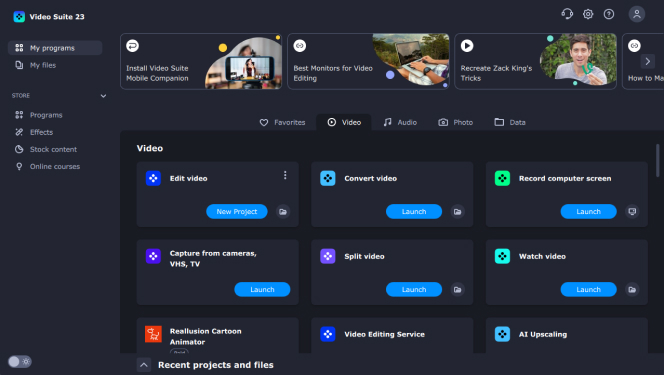The height and width of the screenshot is (375, 664).
Task: Switch to the Favorites tab
Action: click(x=282, y=122)
